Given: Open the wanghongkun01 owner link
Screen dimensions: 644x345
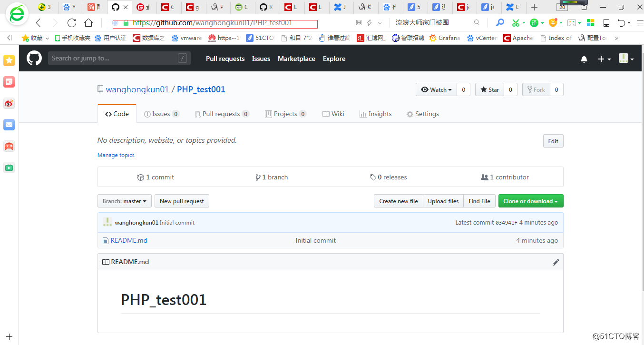Looking at the screenshot, I should (x=137, y=89).
